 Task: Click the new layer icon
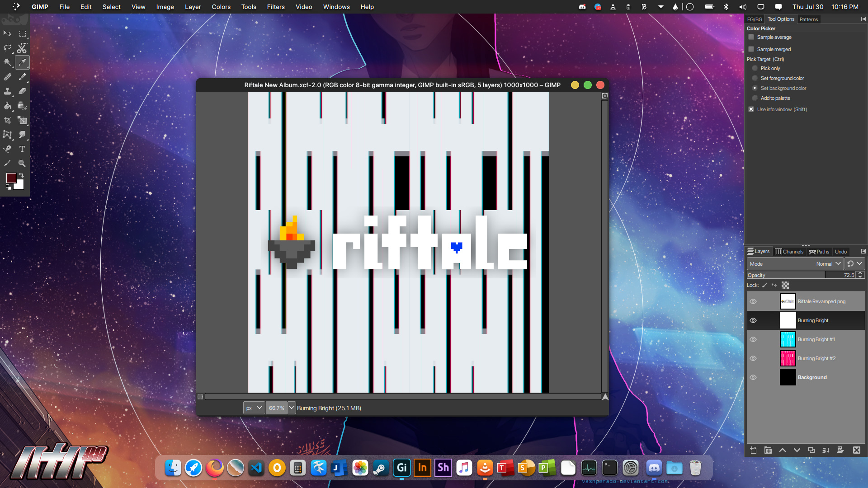click(753, 450)
